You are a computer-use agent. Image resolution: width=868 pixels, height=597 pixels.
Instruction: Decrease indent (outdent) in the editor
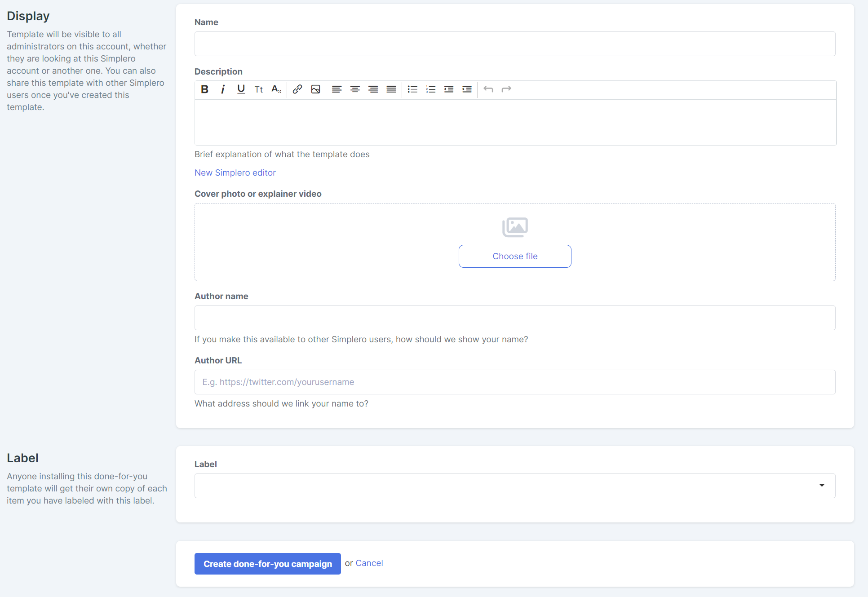pyautogui.click(x=449, y=89)
